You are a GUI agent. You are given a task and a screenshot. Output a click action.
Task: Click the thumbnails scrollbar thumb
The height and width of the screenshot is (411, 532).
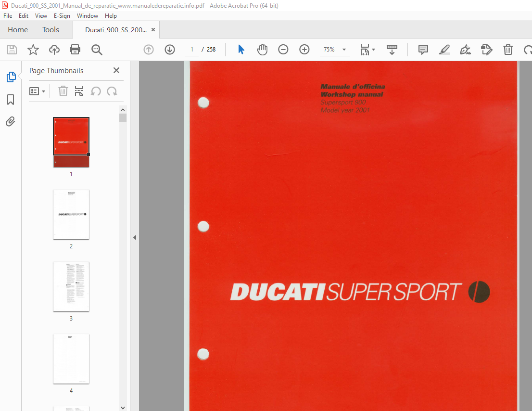[123, 118]
